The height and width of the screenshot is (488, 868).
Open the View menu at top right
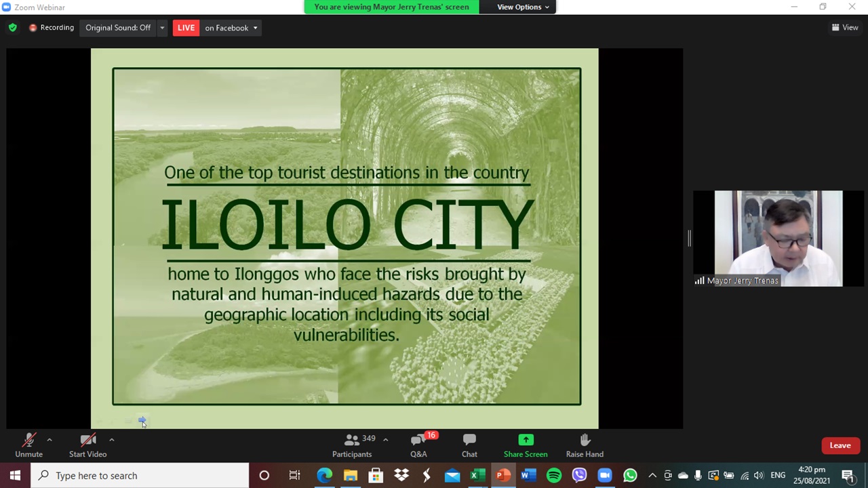[x=845, y=28]
